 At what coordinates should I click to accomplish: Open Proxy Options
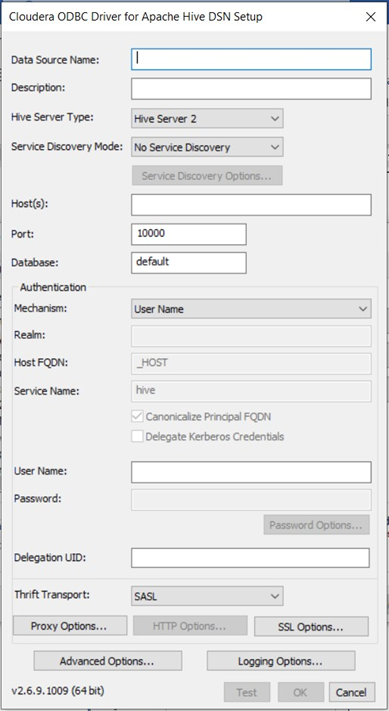70,626
